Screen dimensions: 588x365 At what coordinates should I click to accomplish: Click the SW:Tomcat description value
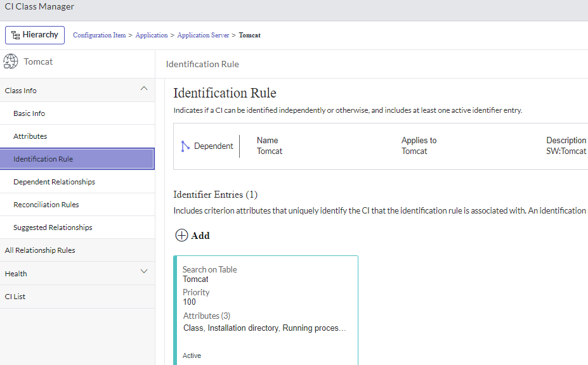[x=566, y=151]
